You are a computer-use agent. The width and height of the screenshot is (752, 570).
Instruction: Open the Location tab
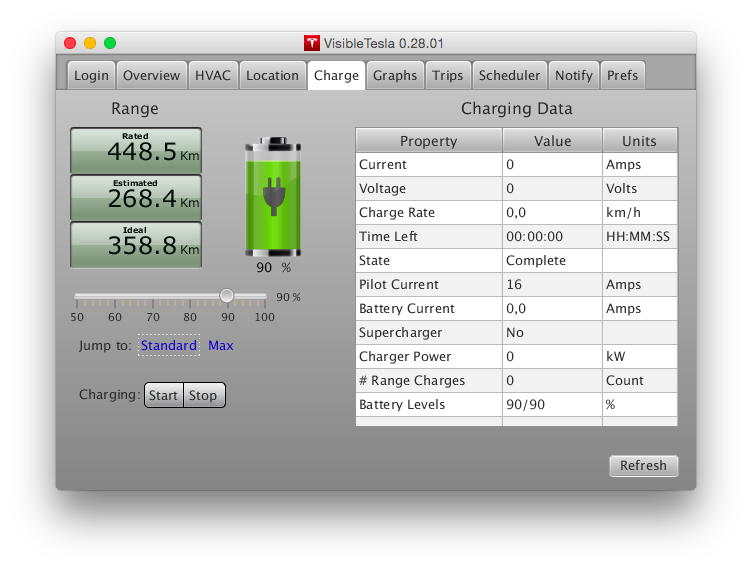point(272,75)
